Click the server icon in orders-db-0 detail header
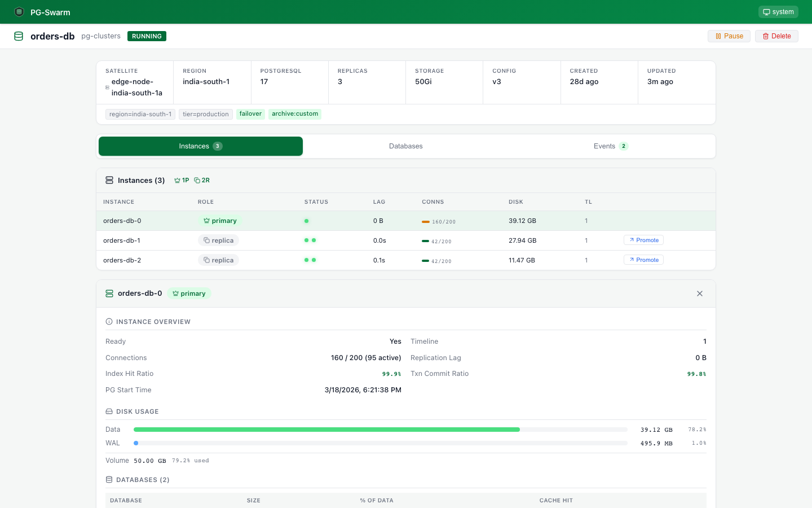The image size is (812, 508). (109, 294)
